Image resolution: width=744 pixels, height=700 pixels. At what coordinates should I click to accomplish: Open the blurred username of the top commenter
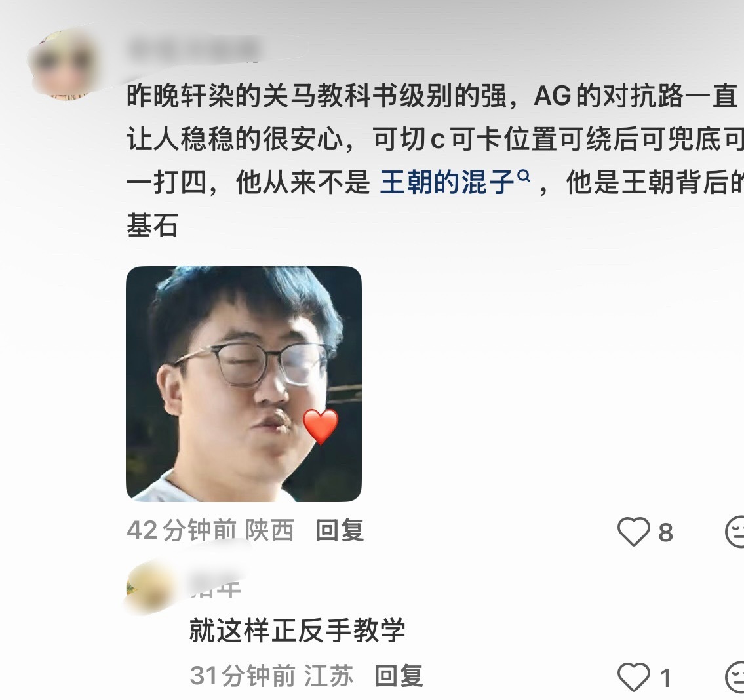(193, 49)
